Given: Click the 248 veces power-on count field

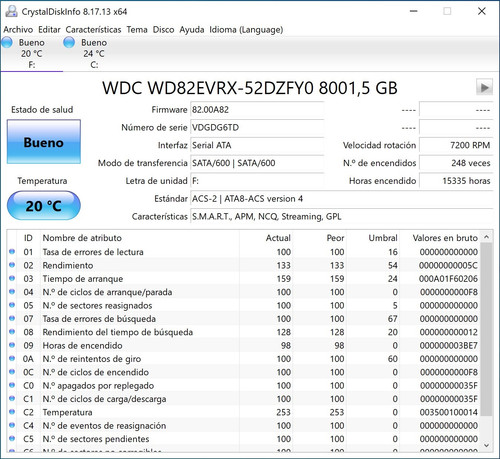Looking at the screenshot, I should point(456,163).
